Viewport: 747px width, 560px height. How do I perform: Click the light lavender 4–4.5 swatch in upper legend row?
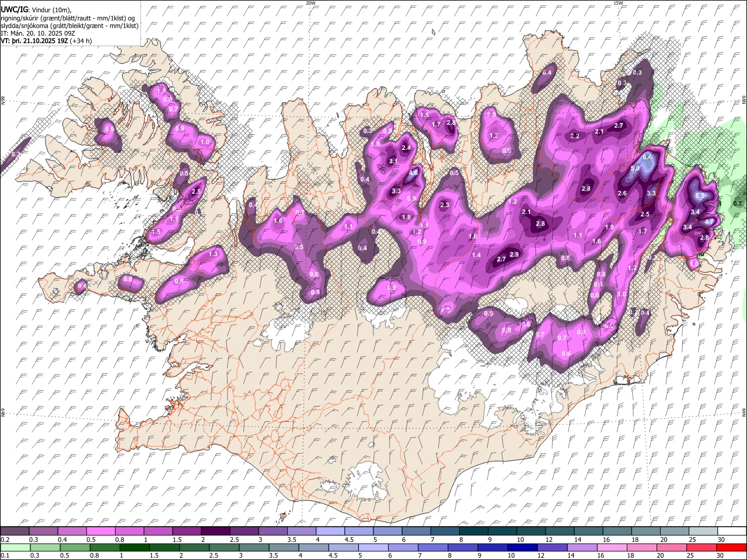click(x=330, y=531)
